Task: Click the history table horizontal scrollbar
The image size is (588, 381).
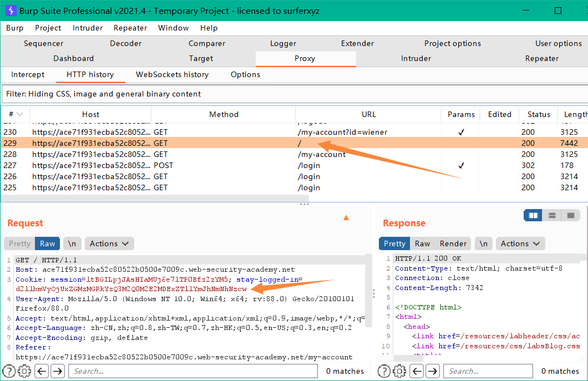Action: [x=155, y=197]
